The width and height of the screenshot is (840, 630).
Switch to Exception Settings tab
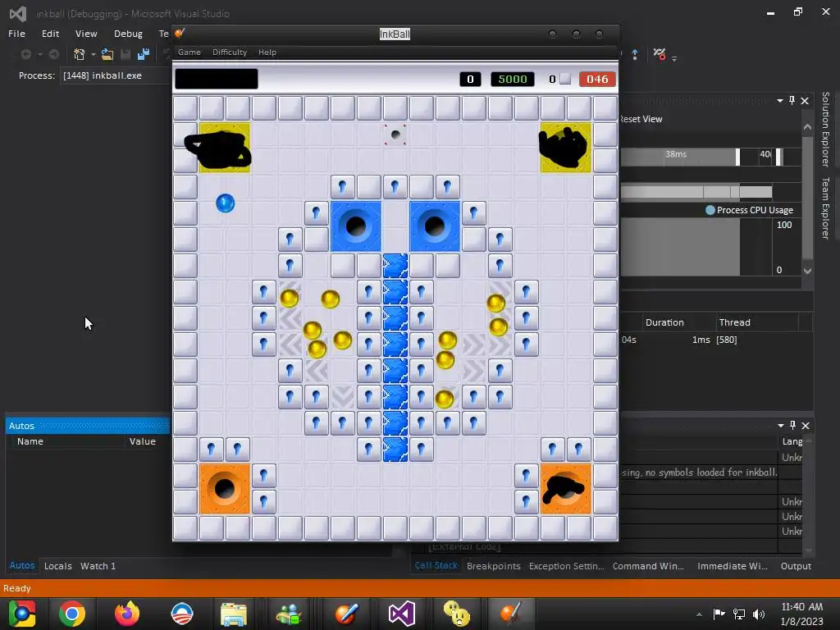click(x=566, y=566)
